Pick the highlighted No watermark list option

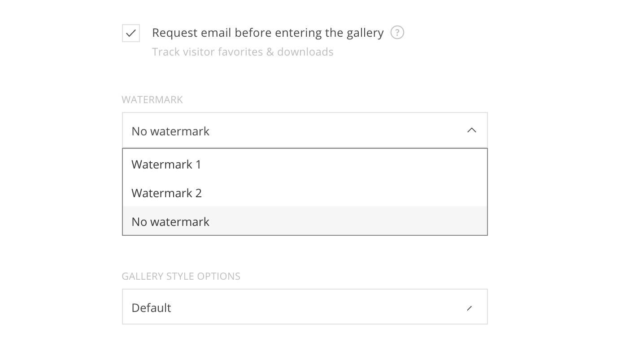[x=170, y=222]
